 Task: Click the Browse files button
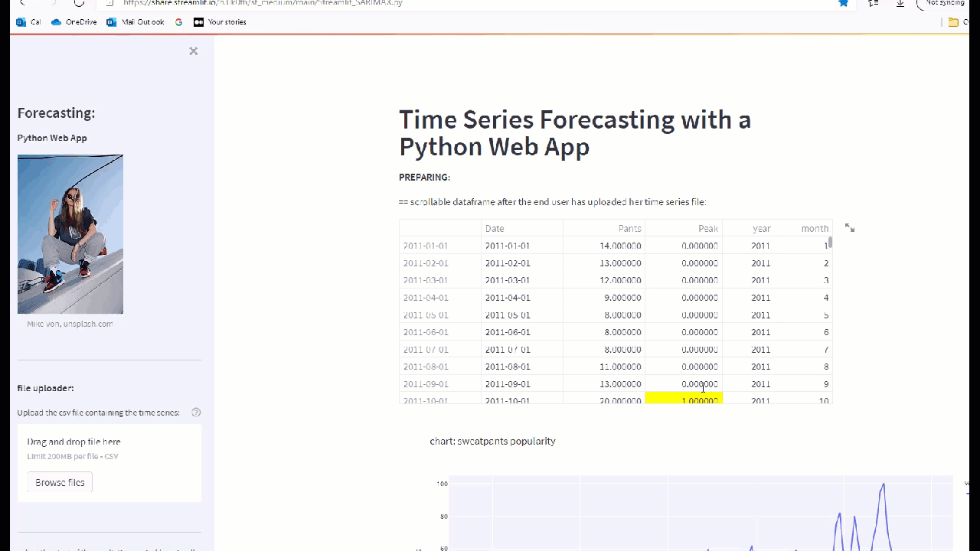60,483
